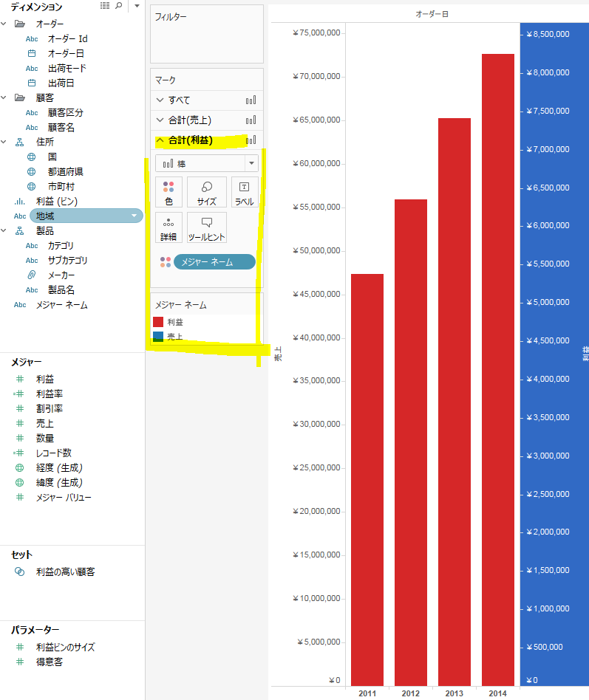The width and height of the screenshot is (589, 700).
Task: Select the 顧客名 field
Action: 61,127
